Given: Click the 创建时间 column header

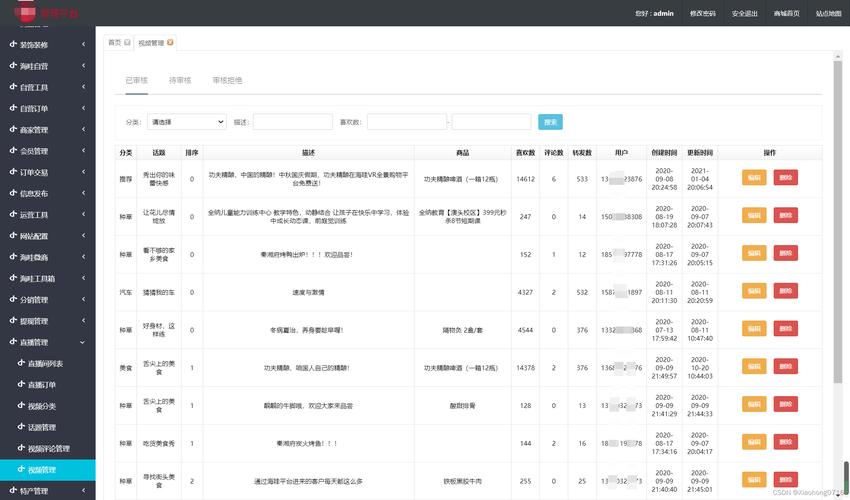Looking at the screenshot, I should click(664, 153).
